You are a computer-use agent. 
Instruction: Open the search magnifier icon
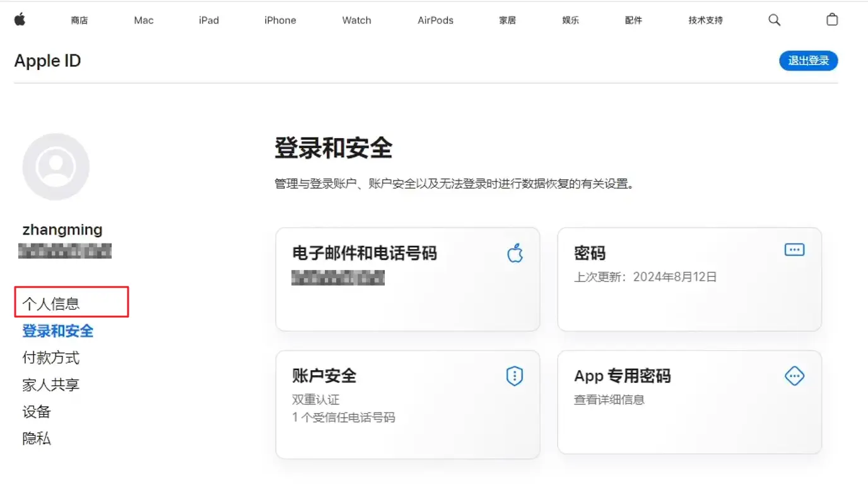point(775,20)
